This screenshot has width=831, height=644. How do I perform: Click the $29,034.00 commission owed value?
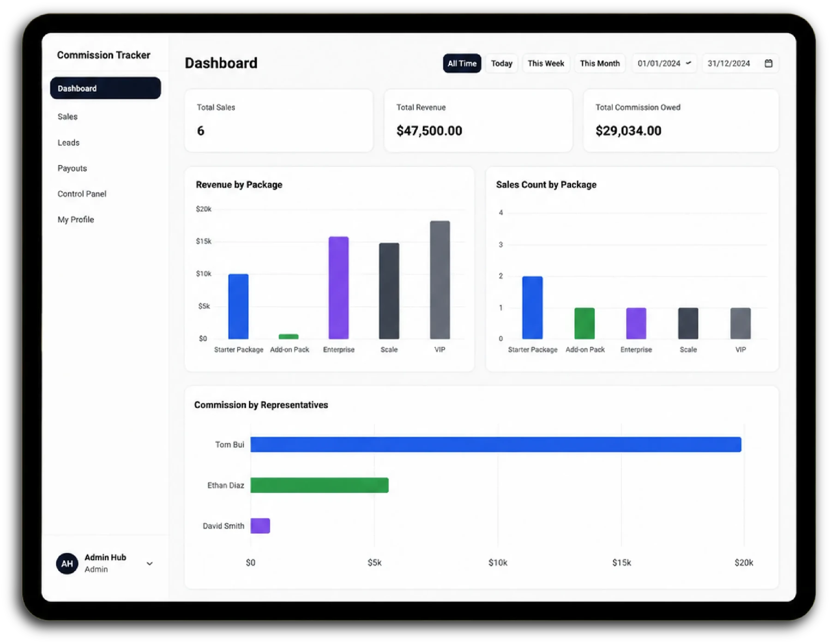(628, 131)
